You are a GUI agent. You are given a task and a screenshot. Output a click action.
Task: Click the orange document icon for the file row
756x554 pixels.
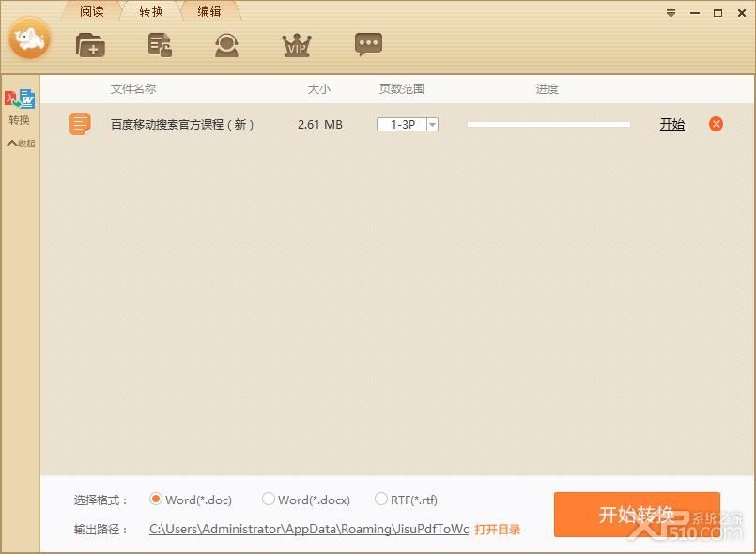click(80, 124)
